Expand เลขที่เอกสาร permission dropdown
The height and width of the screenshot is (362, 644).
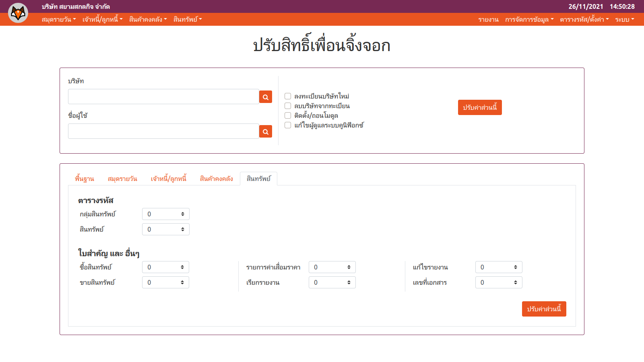[499, 282]
